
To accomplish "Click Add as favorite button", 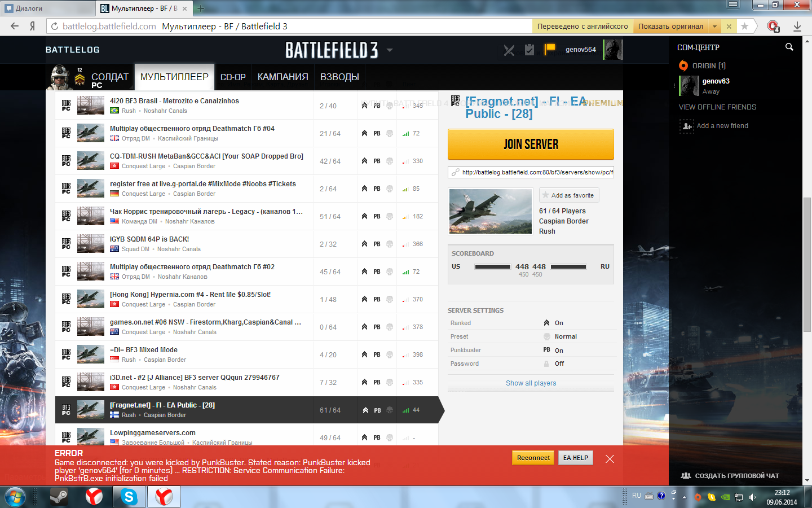I will pos(569,195).
